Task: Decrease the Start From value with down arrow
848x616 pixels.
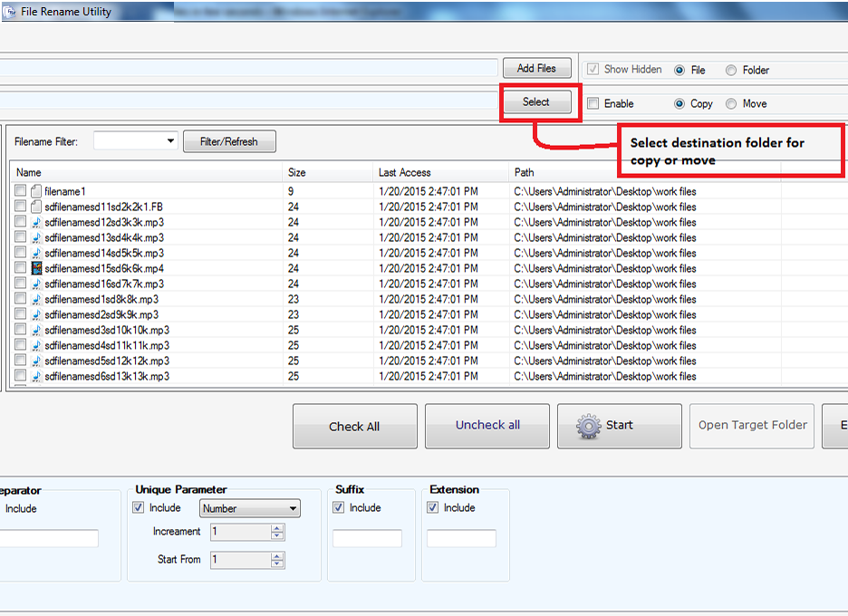Action: tap(277, 563)
